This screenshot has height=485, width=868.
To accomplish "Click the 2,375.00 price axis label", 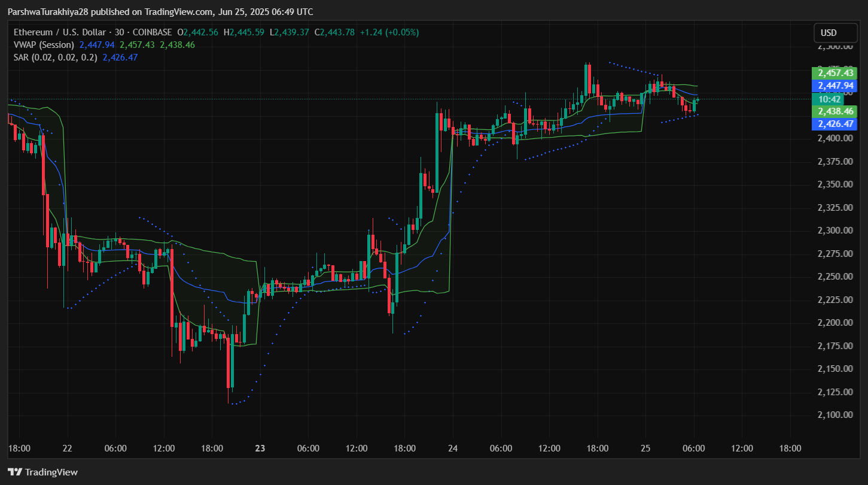I will (835, 162).
